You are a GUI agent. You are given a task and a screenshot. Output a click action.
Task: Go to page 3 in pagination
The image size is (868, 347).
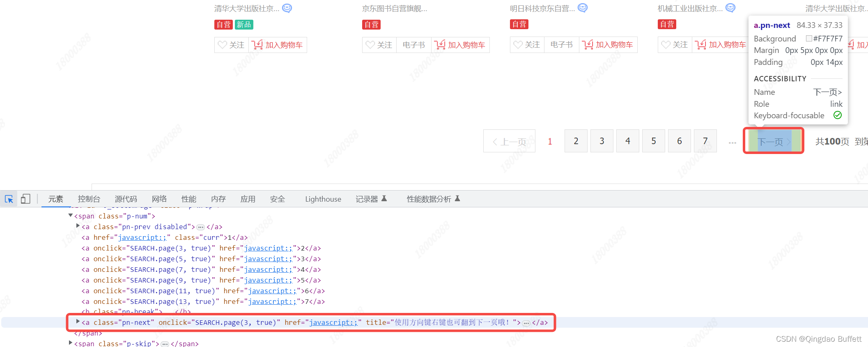pyautogui.click(x=602, y=141)
